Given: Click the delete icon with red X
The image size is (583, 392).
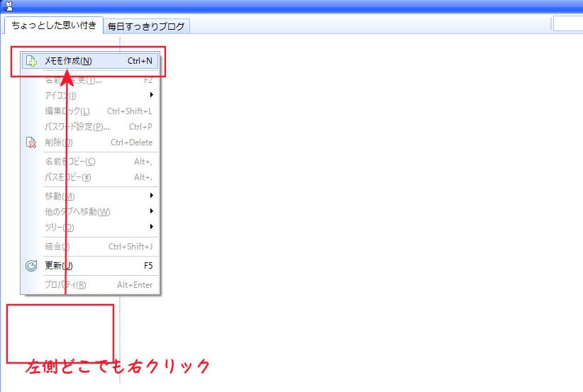Looking at the screenshot, I should point(31,142).
